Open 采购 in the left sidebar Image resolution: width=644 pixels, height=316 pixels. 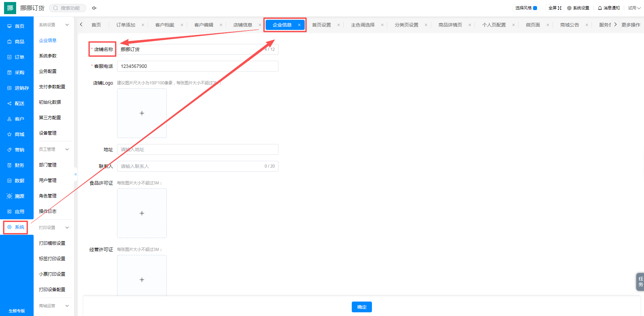coord(16,73)
